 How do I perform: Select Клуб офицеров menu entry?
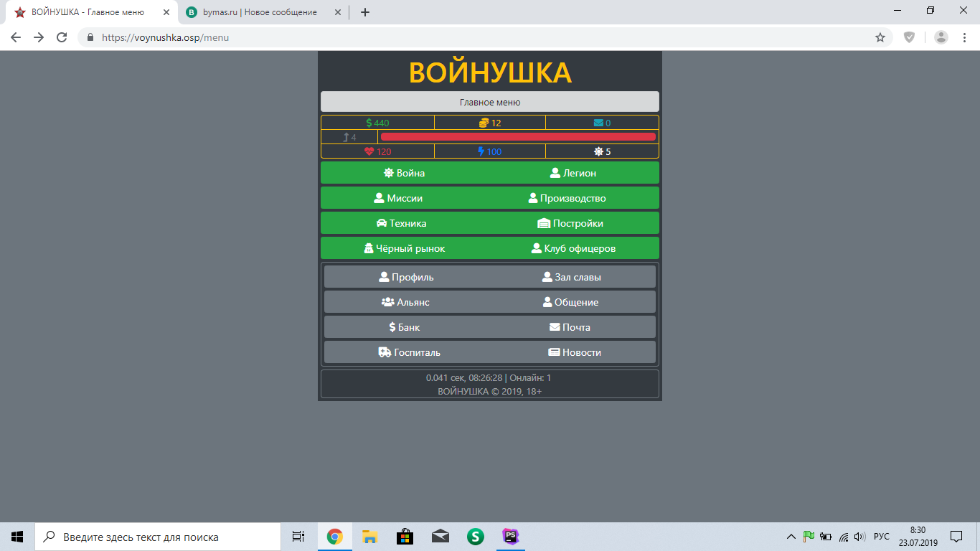(573, 248)
